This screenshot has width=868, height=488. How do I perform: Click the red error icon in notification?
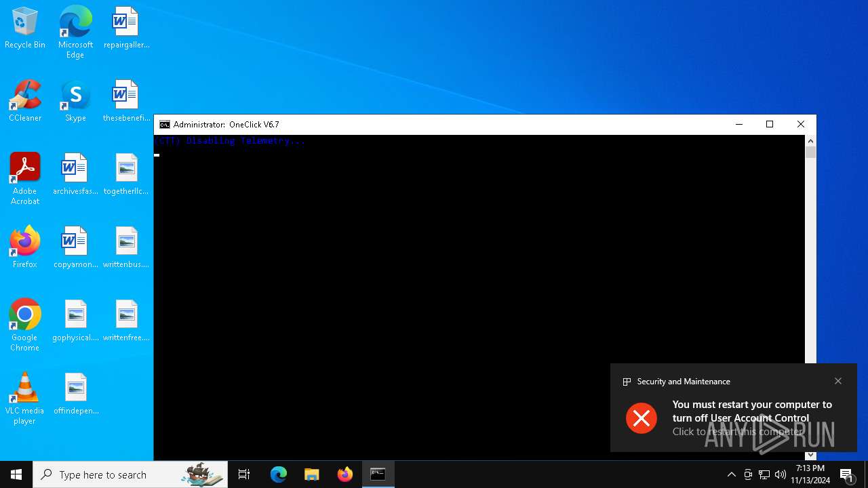coord(642,418)
